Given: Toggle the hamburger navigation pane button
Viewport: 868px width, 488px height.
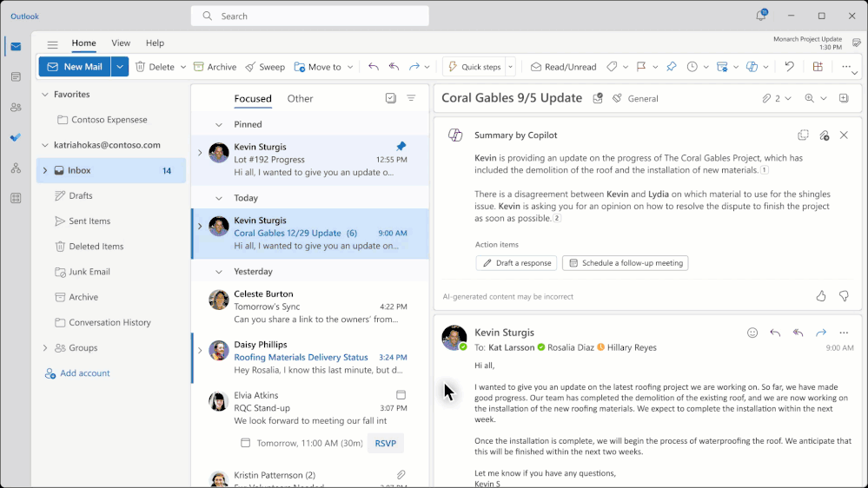Looking at the screenshot, I should pos(53,44).
